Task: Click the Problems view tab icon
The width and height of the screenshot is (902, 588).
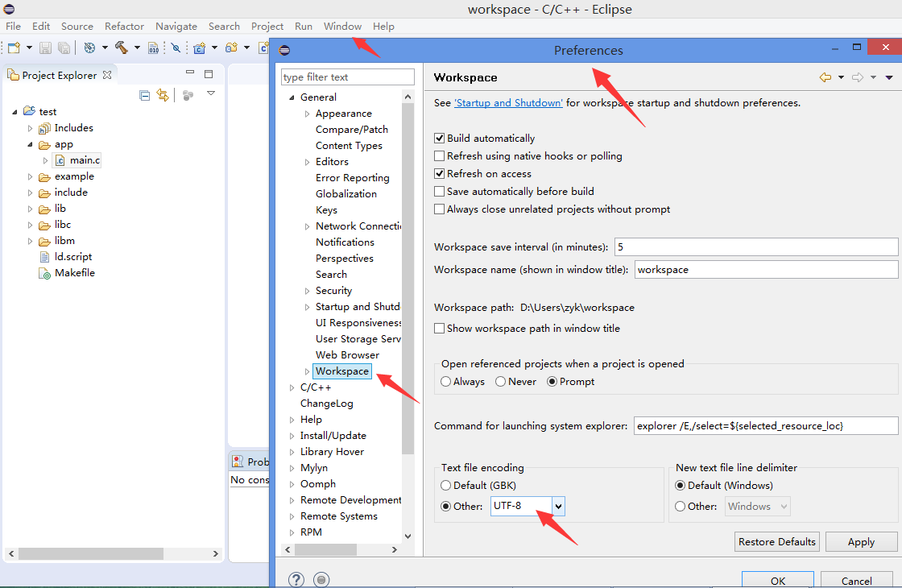Action: [x=238, y=461]
